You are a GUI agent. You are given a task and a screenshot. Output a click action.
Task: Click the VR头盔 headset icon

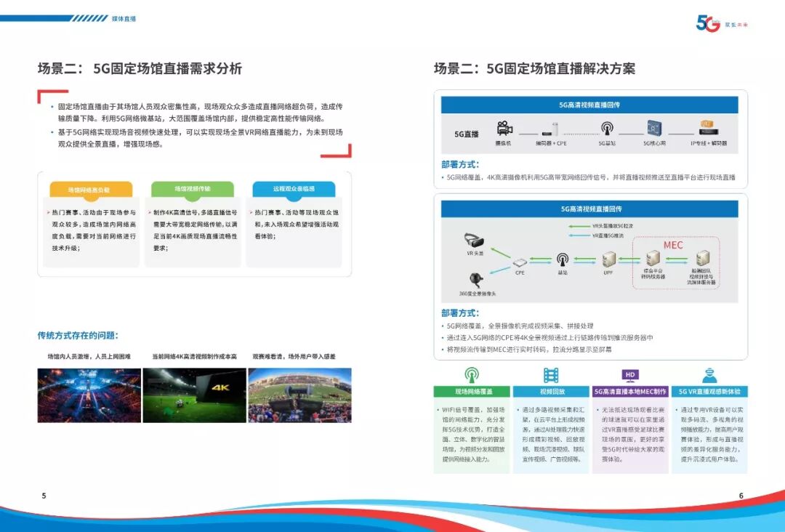[474, 241]
